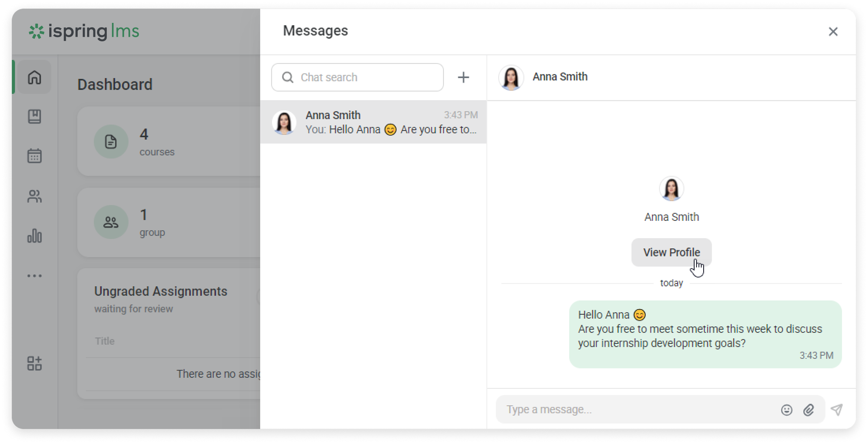Close the Messages panel
868x444 pixels.
point(833,32)
